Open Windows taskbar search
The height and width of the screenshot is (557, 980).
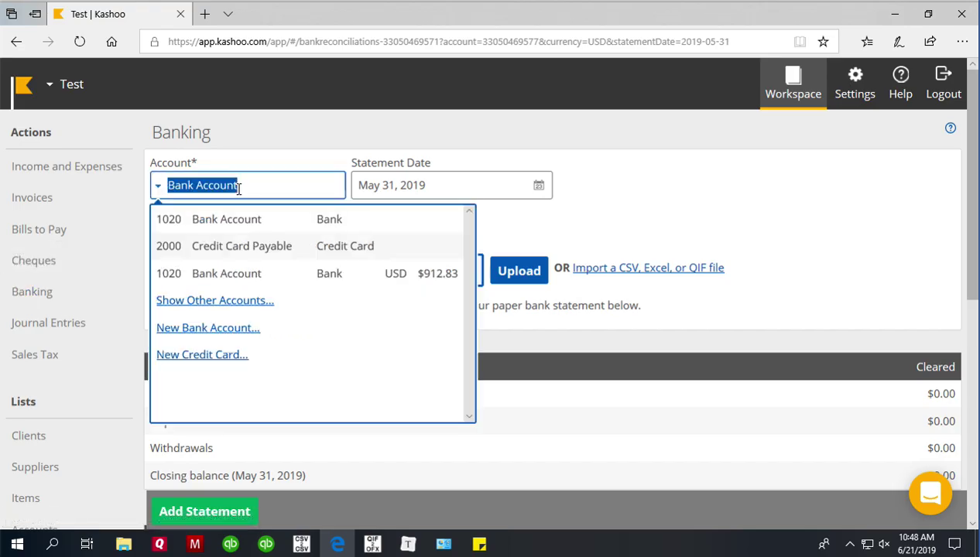pos(52,544)
